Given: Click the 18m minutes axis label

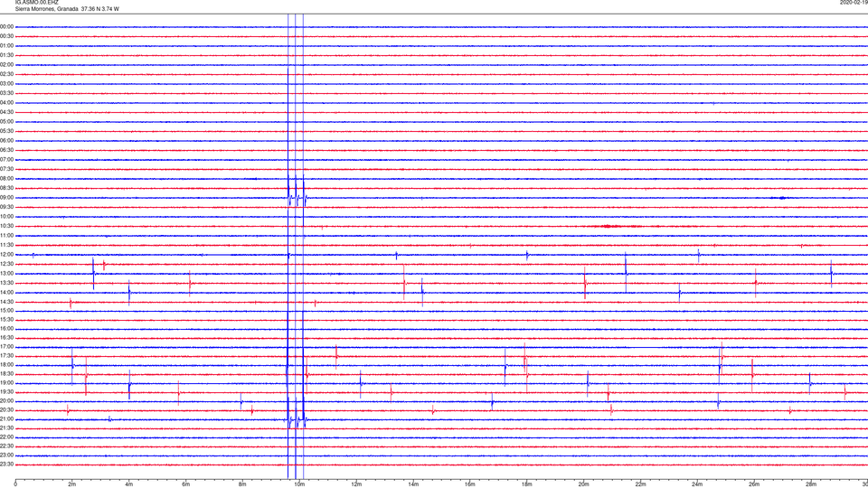Looking at the screenshot, I should (x=526, y=484).
